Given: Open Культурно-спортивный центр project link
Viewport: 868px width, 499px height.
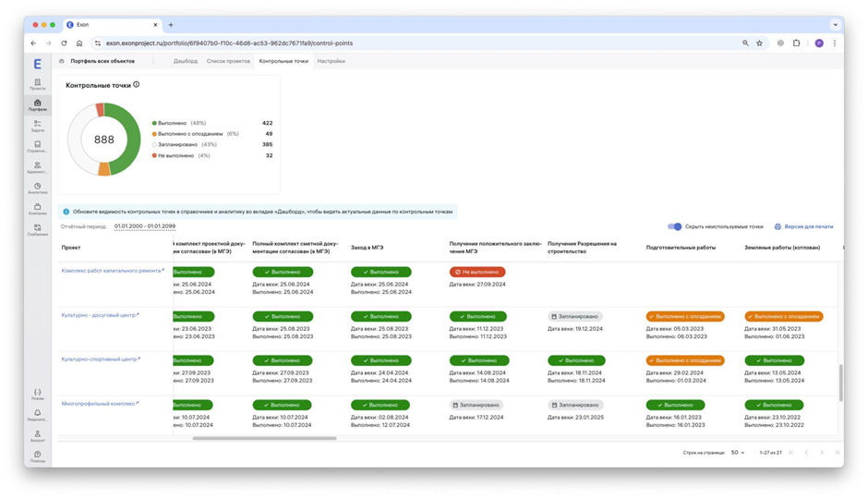Looking at the screenshot, I should pyautogui.click(x=99, y=359).
